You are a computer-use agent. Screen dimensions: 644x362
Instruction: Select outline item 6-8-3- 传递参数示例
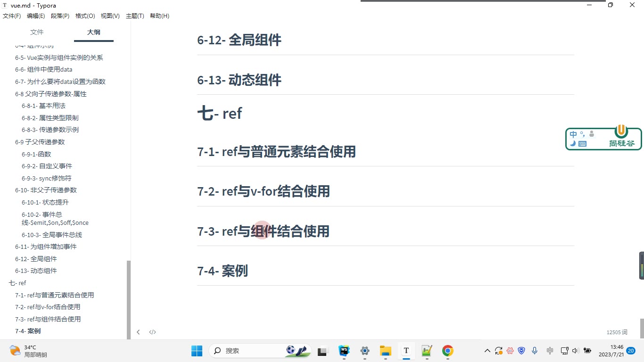coord(50,130)
